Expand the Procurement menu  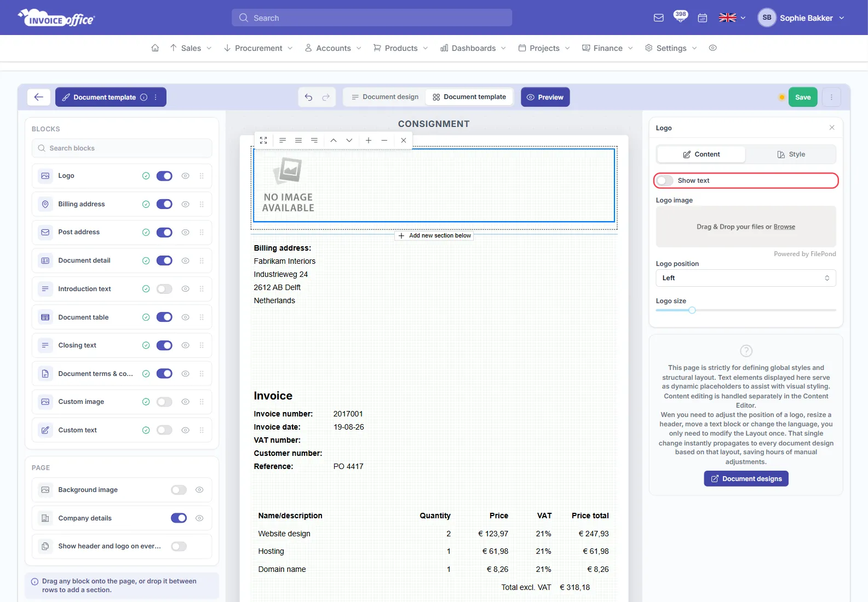point(258,48)
